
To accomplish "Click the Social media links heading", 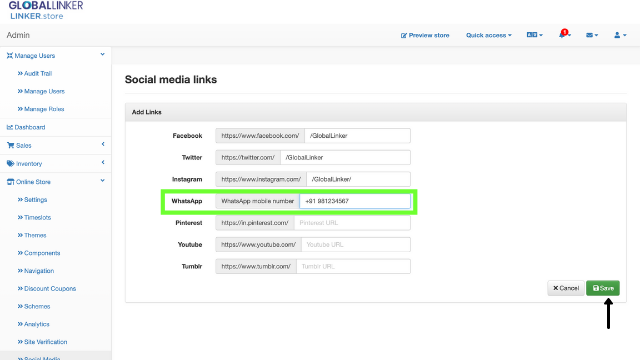I will pos(171,79).
